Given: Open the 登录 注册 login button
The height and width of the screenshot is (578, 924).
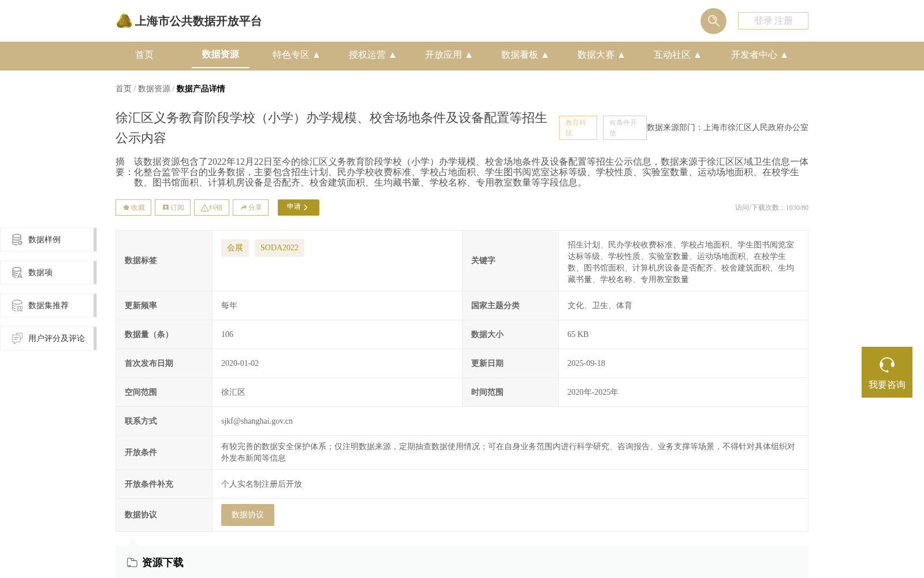Looking at the screenshot, I should pos(773,21).
